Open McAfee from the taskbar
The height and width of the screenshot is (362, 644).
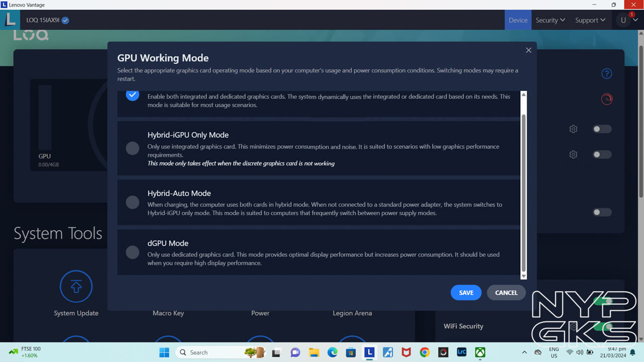click(406, 352)
